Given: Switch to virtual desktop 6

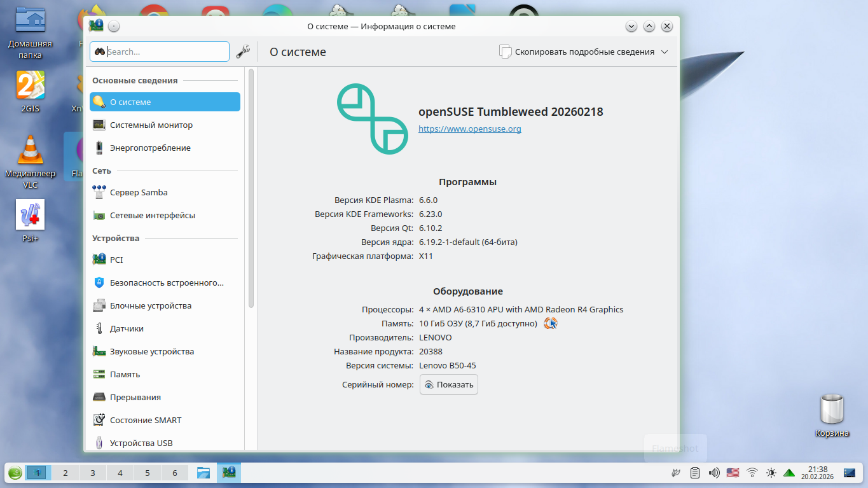Looking at the screenshot, I should [x=175, y=473].
